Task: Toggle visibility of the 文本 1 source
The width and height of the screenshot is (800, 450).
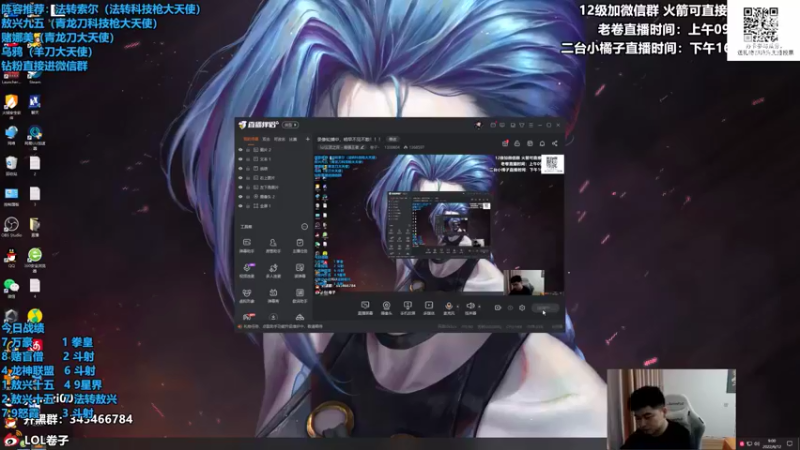Action: tap(240, 159)
